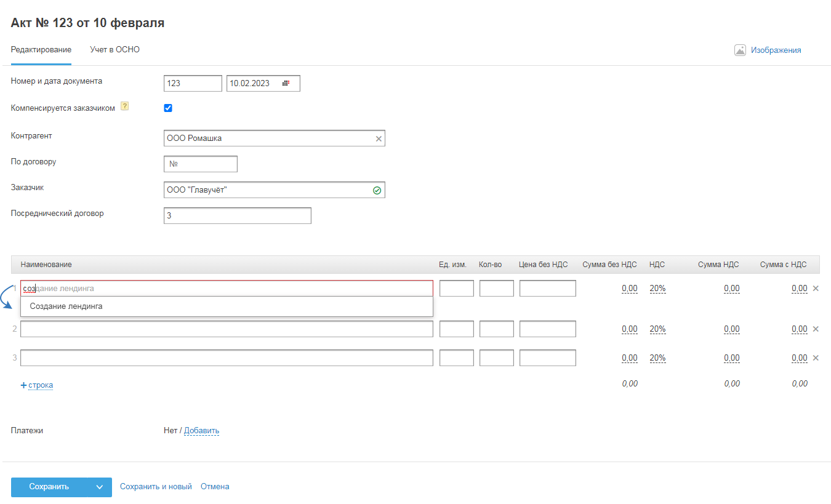Click row 3 Сумма НДС value 0,00
831x504 pixels.
732,358
